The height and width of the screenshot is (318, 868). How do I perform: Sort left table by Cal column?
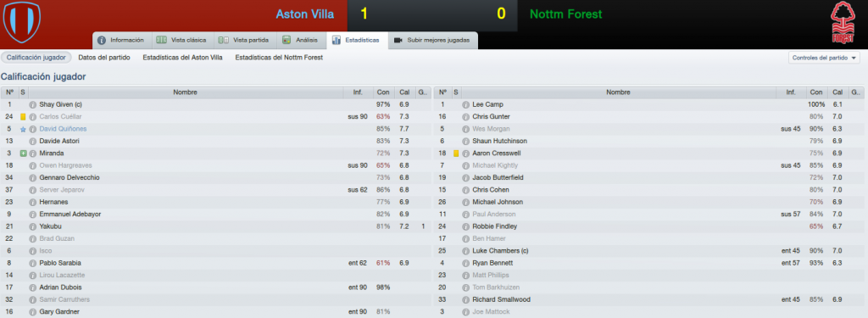tap(404, 92)
